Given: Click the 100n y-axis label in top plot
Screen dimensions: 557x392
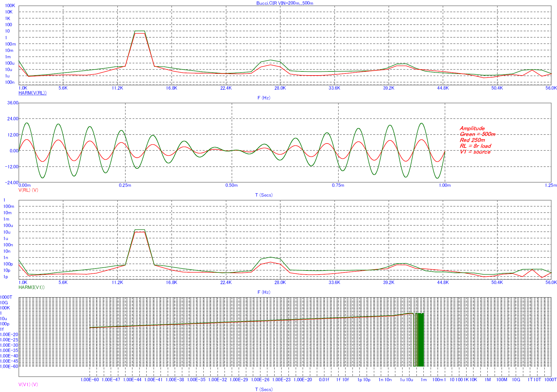Looking at the screenshot, I should [x=10, y=82].
